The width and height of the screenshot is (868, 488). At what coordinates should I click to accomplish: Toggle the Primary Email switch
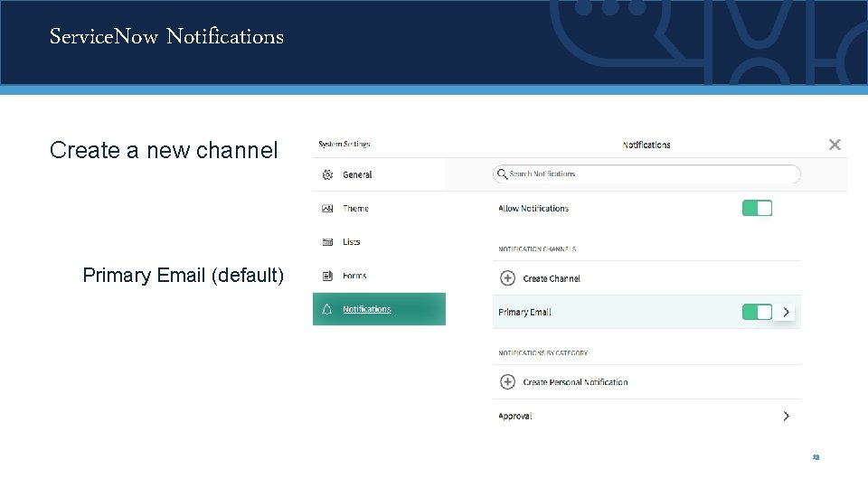pyautogui.click(x=758, y=312)
